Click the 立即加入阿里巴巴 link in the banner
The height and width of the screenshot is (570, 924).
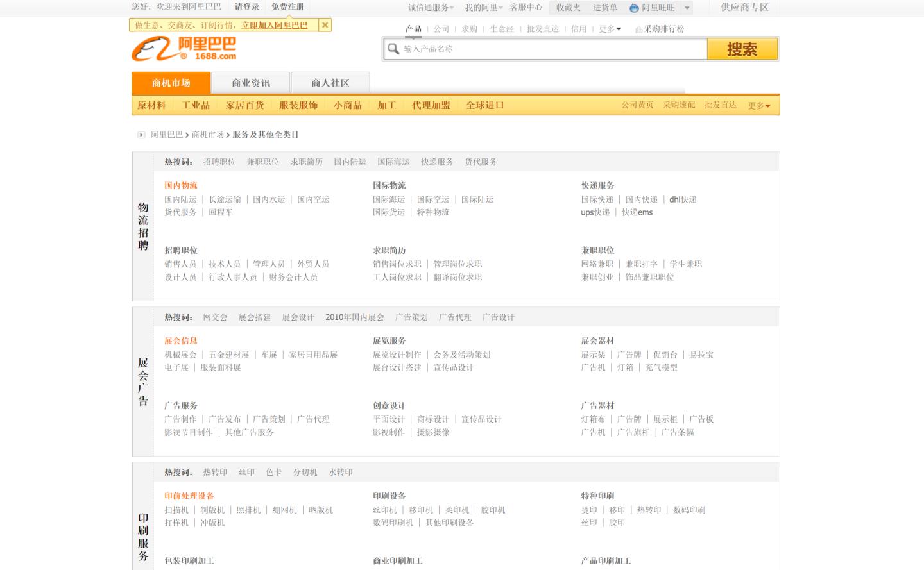(274, 24)
